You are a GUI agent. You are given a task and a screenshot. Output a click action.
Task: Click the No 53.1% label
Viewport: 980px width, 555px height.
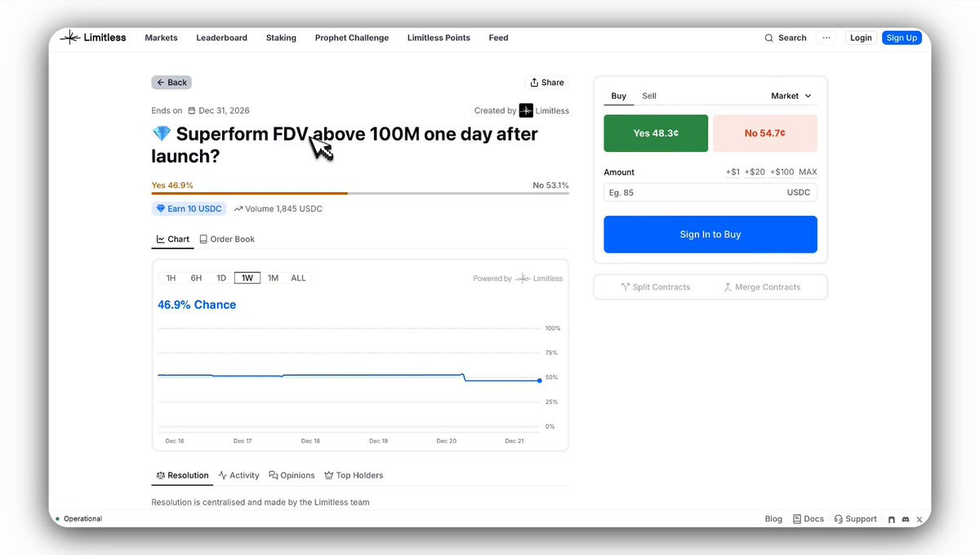coord(551,186)
